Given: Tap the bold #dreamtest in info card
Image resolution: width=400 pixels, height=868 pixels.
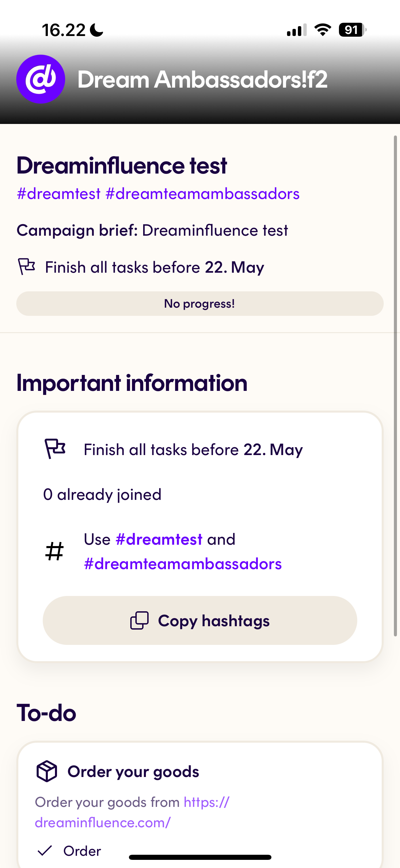Looking at the screenshot, I should coord(159,539).
